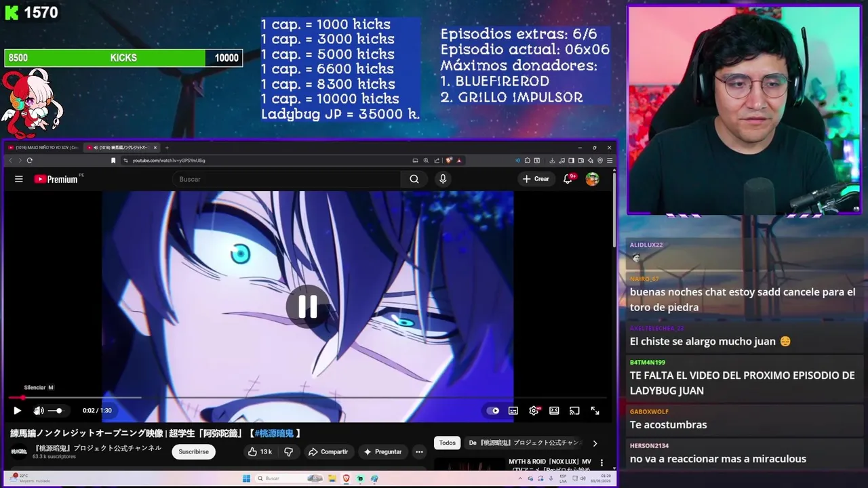Reload the page in browser toolbar

point(30,161)
